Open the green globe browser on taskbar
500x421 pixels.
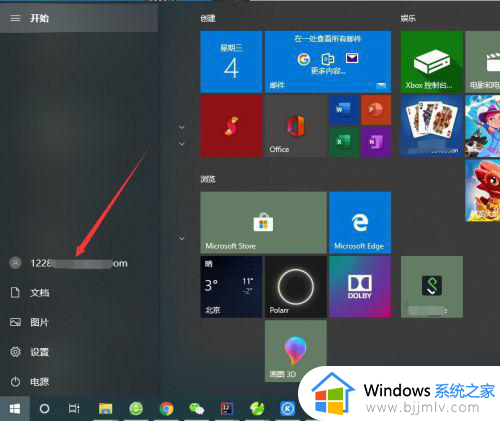[136, 408]
